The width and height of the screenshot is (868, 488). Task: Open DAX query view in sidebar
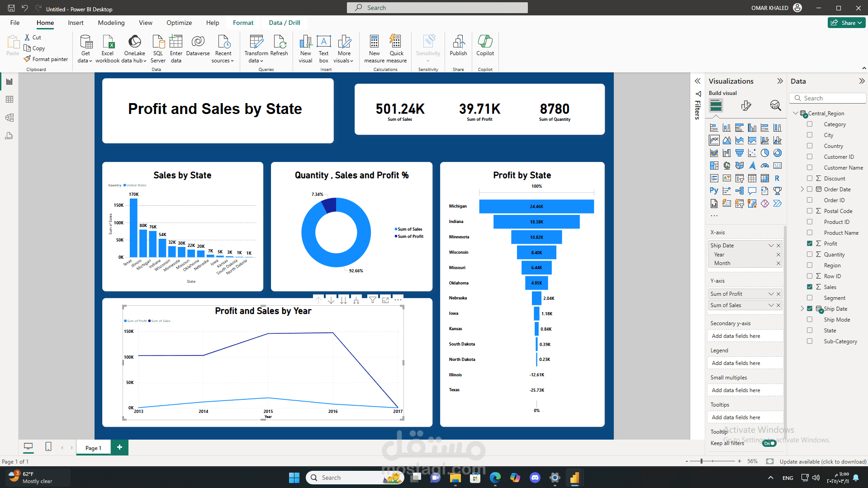9,136
